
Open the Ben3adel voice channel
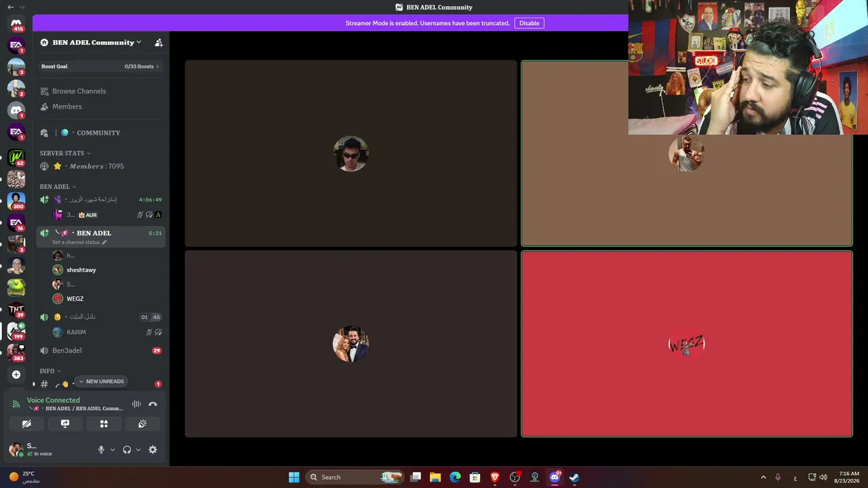pyautogui.click(x=101, y=350)
